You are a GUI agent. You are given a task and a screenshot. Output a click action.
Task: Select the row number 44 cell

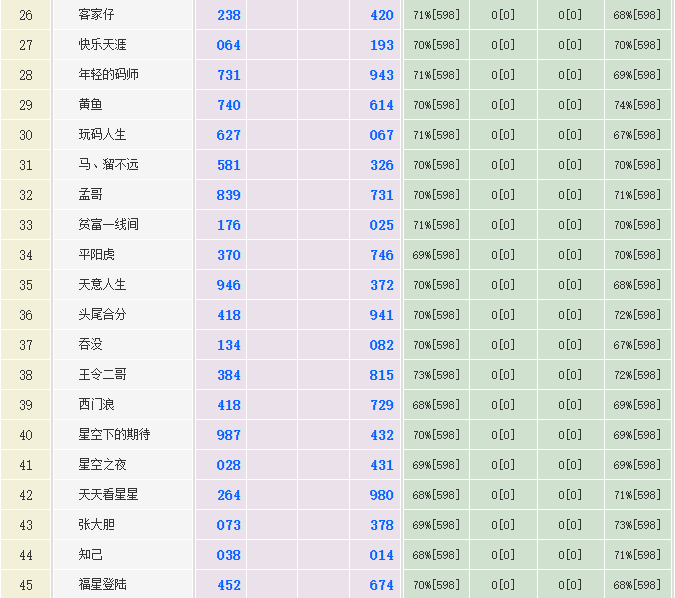[26, 555]
